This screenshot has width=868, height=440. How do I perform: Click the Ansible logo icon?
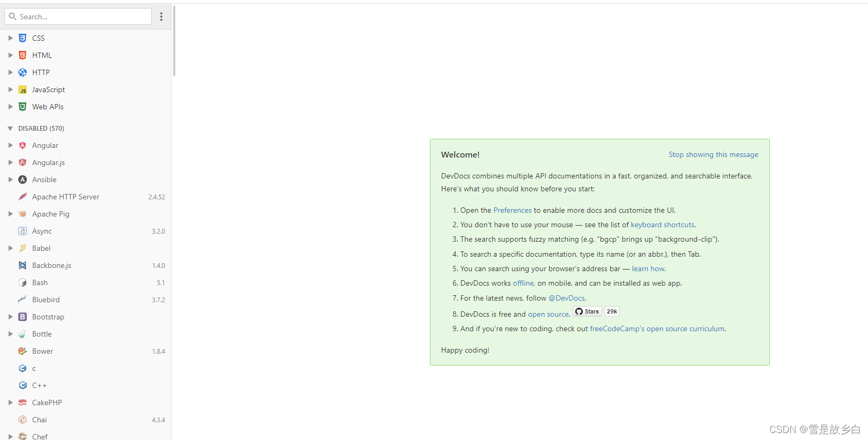23,180
